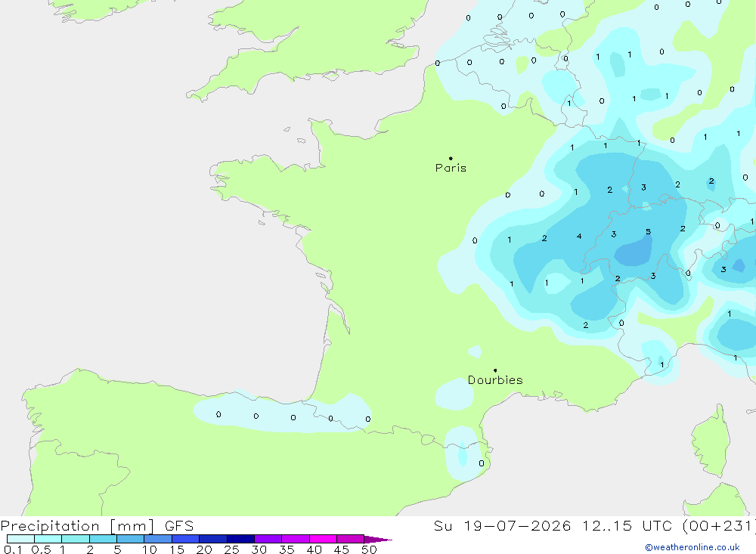
Task: Pick the 2–5 mm legend swatch
Action: [103, 539]
